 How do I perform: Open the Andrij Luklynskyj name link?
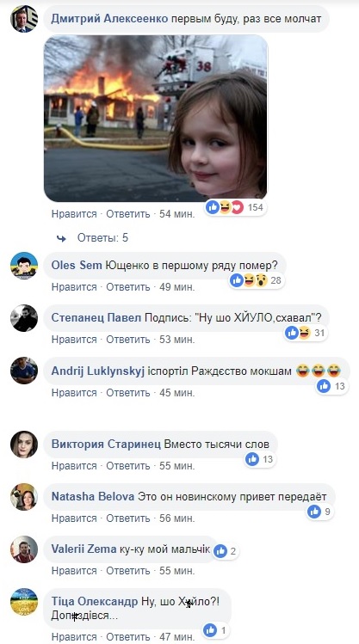tap(98, 371)
